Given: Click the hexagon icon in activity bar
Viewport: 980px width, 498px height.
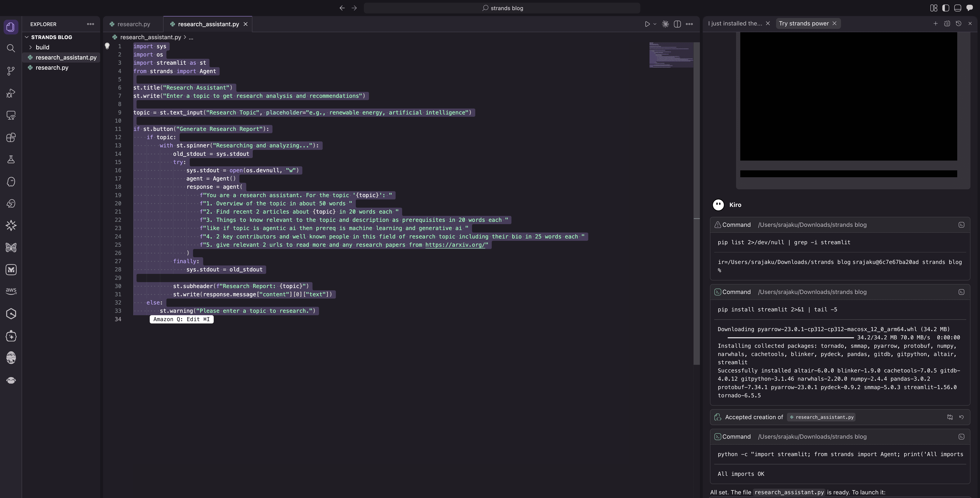Looking at the screenshot, I should pyautogui.click(x=11, y=314).
